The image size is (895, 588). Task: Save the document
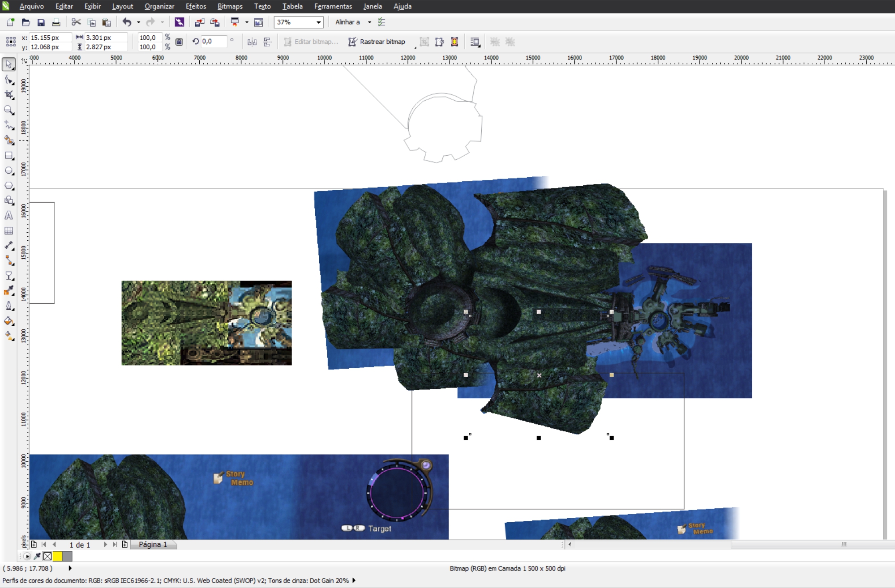41,22
